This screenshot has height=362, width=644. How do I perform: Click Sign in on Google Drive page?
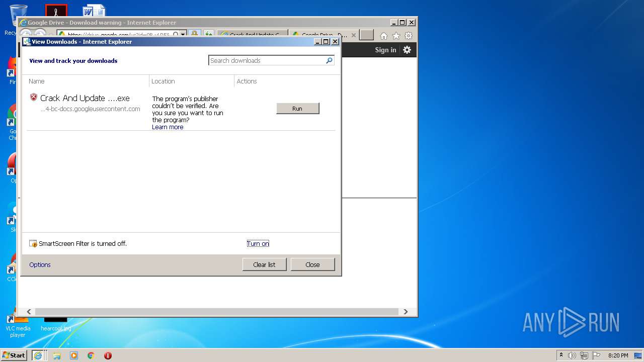(385, 50)
